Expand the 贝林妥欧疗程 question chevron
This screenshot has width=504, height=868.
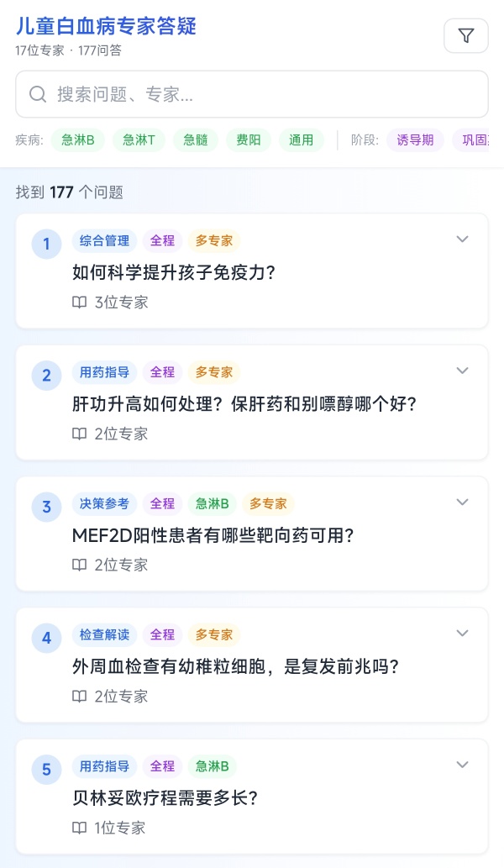[462, 765]
